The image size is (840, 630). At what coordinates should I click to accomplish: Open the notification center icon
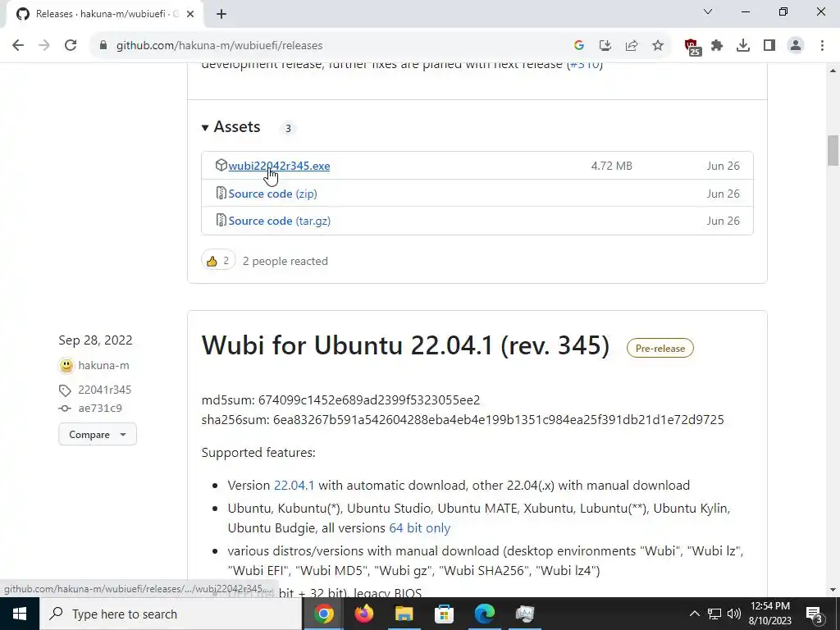coord(815,614)
